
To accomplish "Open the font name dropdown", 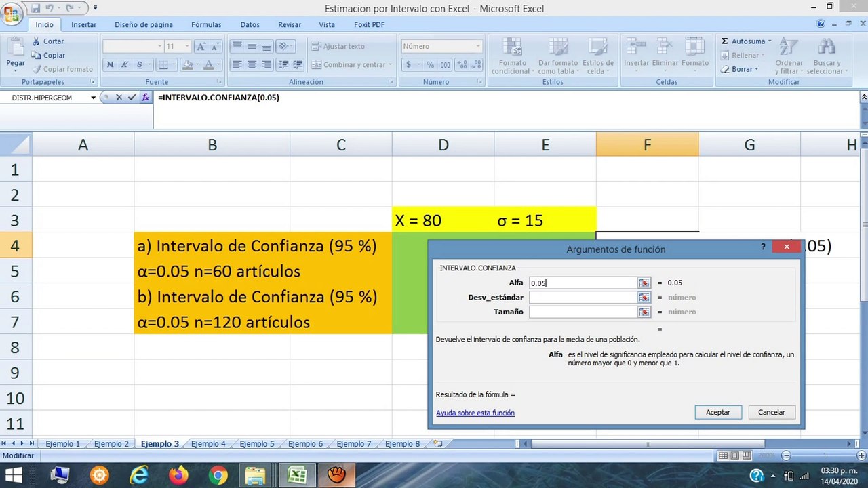I will (159, 47).
